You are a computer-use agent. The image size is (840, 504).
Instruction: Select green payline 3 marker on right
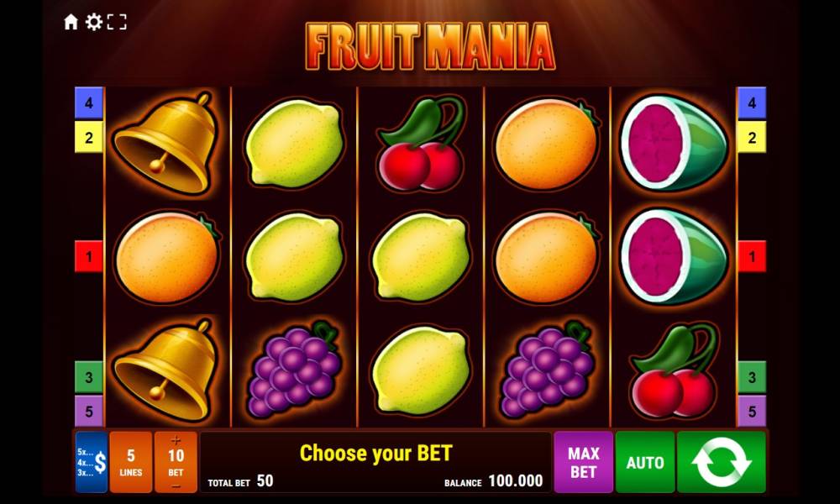tap(752, 377)
